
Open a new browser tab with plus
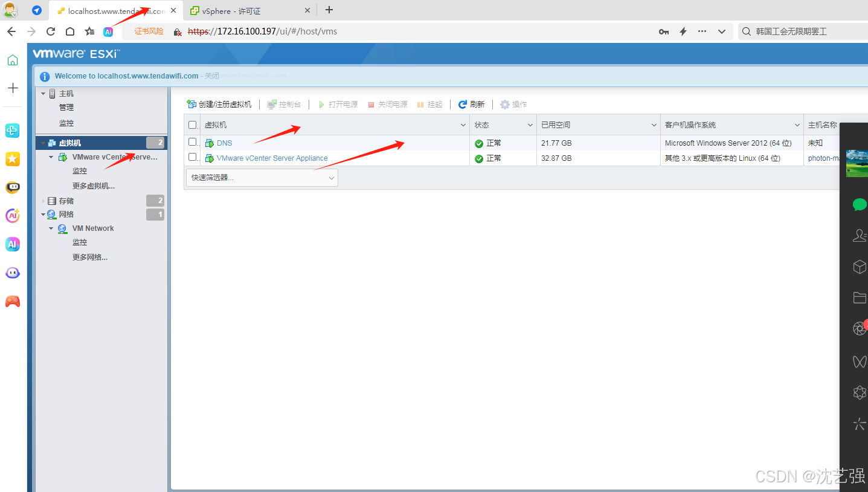(x=329, y=10)
